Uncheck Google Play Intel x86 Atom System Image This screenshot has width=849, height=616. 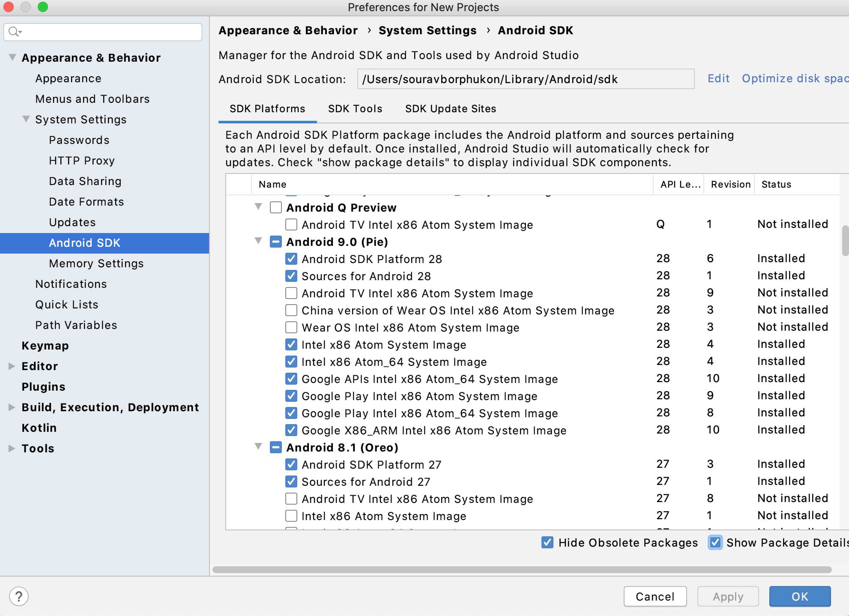pyautogui.click(x=291, y=396)
